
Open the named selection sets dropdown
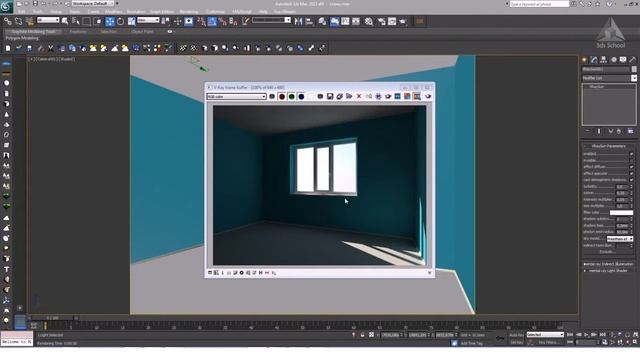tap(271, 20)
